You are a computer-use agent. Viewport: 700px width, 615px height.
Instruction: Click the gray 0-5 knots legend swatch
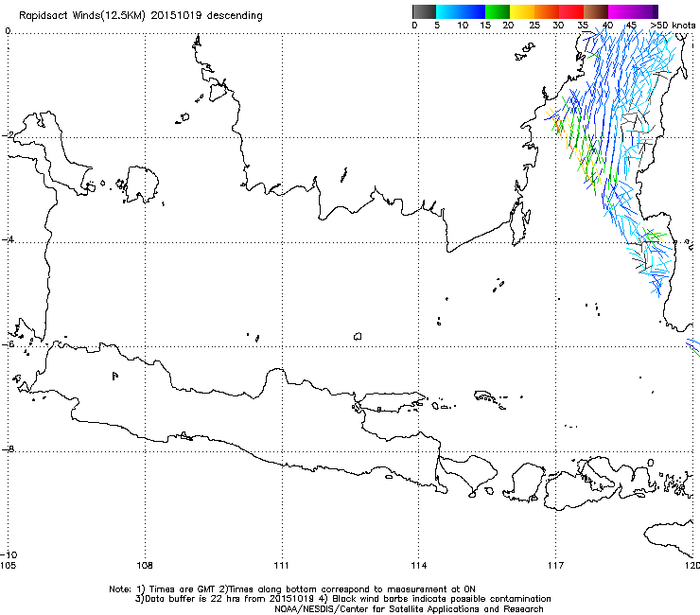[x=424, y=11]
